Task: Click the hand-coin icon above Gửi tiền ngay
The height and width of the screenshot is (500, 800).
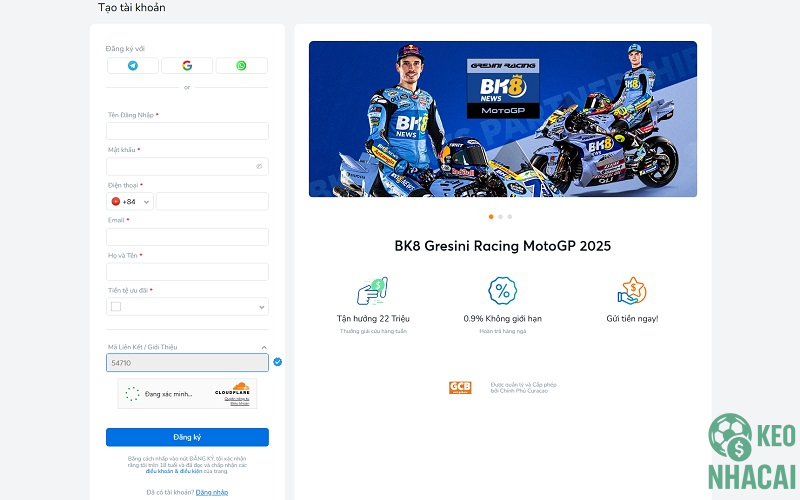Action: pos(632,291)
